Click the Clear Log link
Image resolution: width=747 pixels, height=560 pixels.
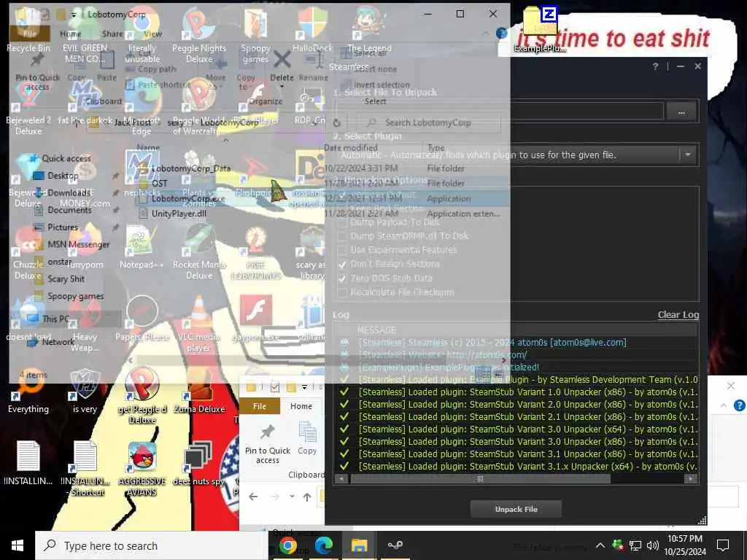click(678, 315)
